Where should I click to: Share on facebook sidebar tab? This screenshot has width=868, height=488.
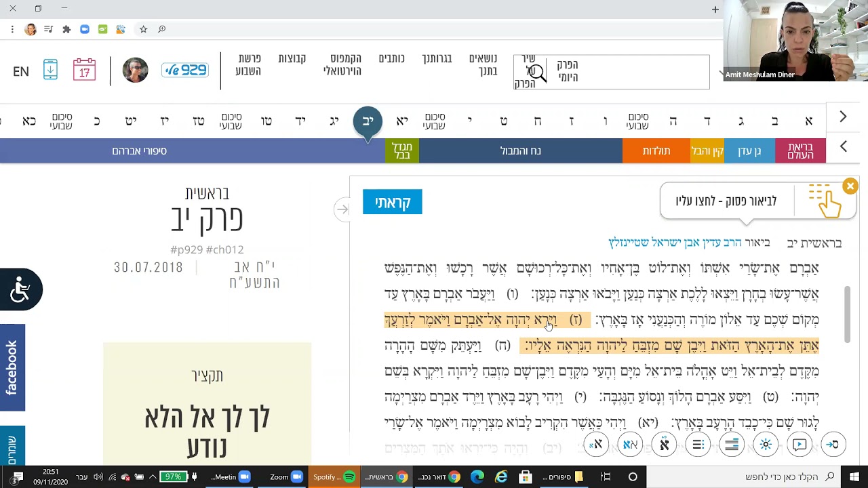12,367
